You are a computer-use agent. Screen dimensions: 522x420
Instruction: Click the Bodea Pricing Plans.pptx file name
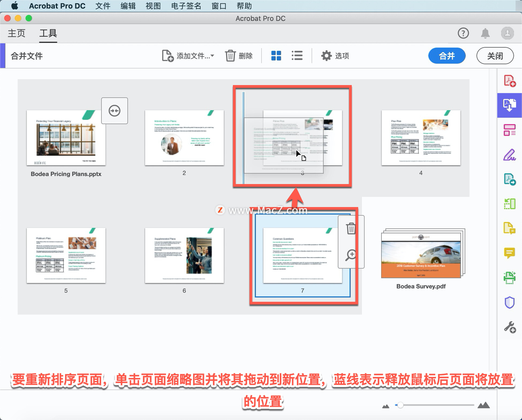[66, 174]
